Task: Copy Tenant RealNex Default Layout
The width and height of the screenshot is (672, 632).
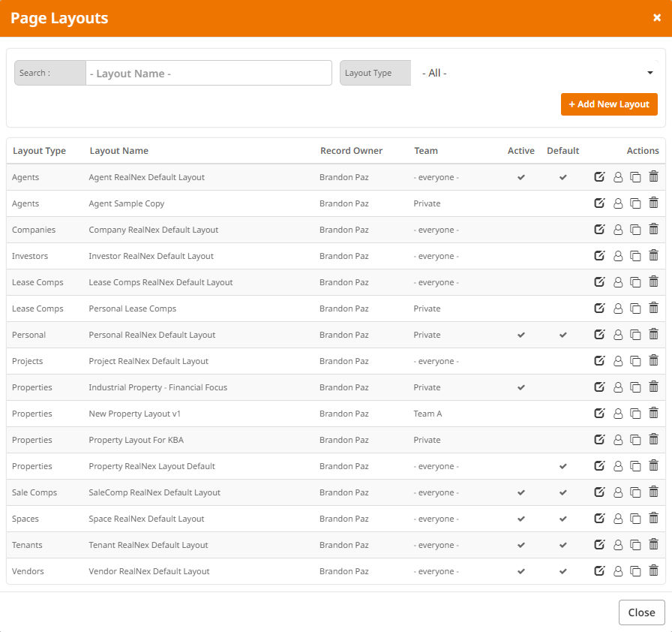Action: click(635, 545)
